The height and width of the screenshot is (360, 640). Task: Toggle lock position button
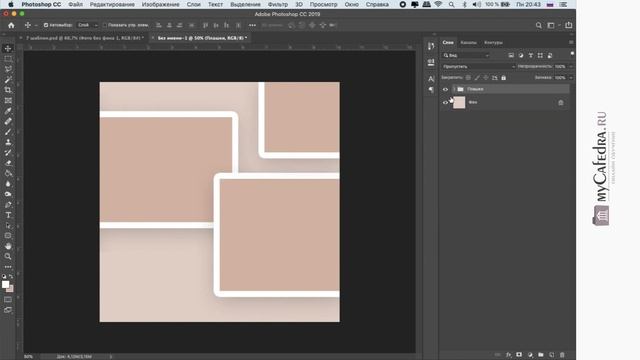[486, 78]
